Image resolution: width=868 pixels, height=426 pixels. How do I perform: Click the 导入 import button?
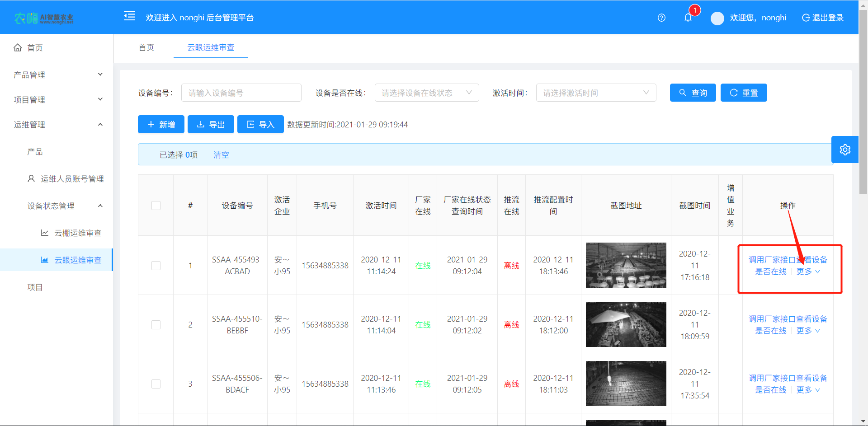260,124
